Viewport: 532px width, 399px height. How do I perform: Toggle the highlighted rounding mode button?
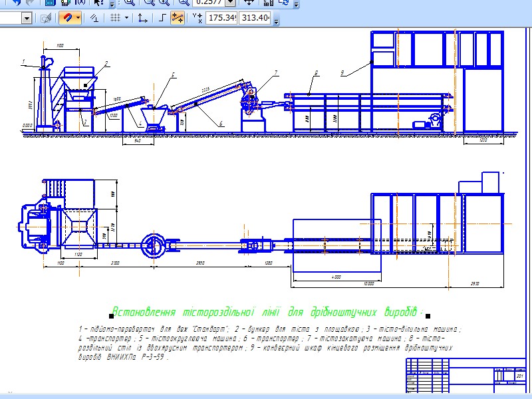coord(177,18)
